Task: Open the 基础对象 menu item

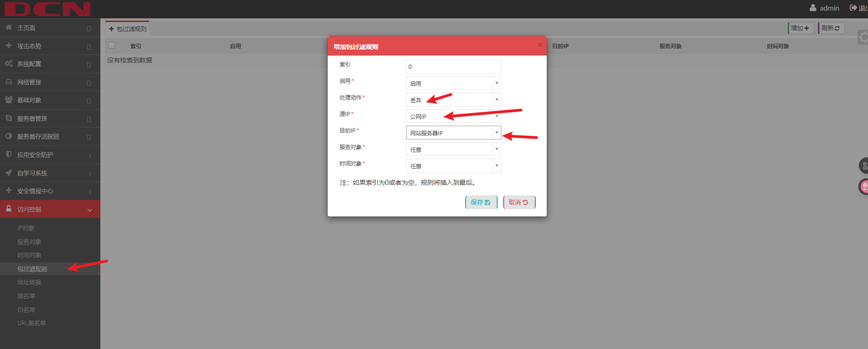Action: [x=50, y=100]
